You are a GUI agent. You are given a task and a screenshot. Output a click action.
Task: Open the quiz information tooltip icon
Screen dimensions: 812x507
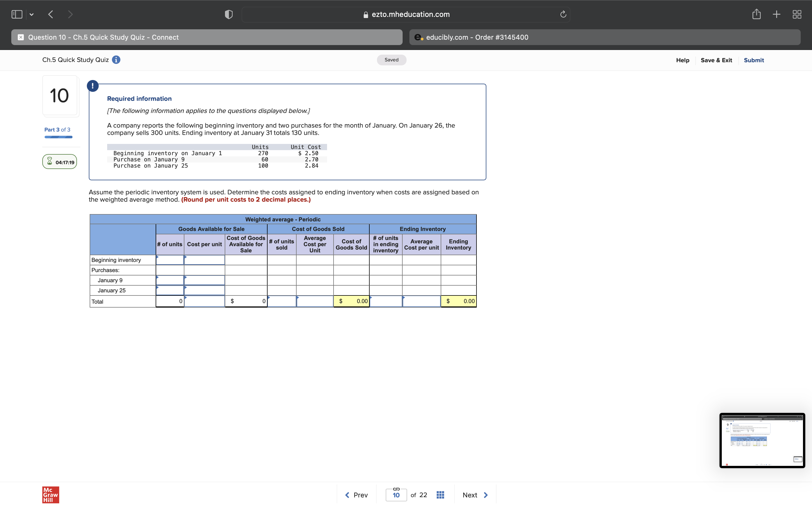coord(116,60)
